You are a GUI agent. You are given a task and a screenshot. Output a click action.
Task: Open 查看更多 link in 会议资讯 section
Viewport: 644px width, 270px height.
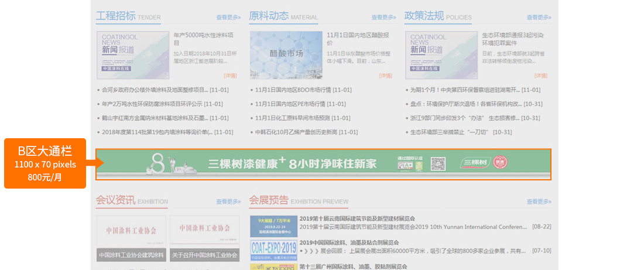point(228,202)
